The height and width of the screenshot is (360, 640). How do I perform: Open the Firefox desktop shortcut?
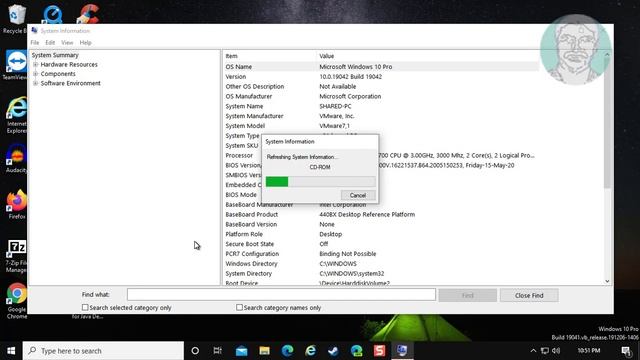click(16, 205)
